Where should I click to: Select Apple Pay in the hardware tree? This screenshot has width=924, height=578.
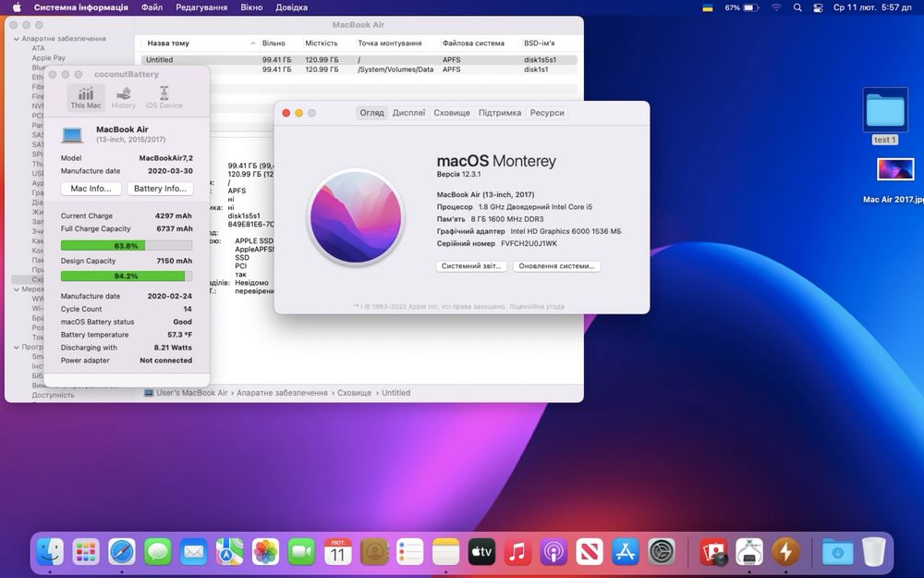[x=49, y=57]
